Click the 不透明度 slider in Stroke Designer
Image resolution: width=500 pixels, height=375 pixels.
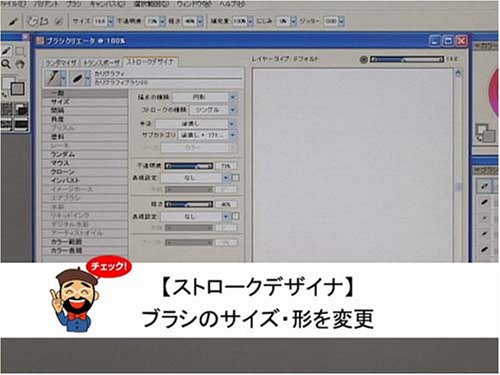point(189,166)
